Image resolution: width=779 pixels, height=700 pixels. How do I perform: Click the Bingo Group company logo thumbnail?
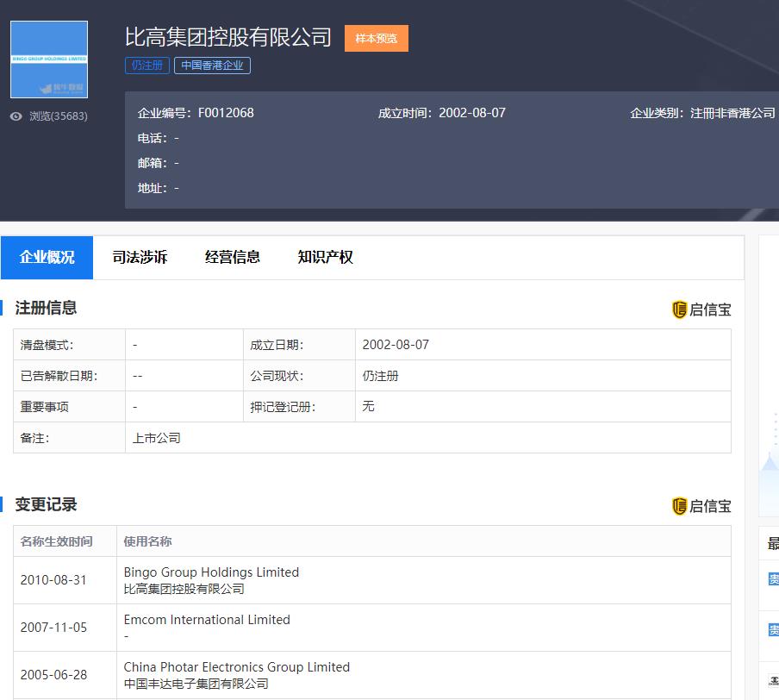tap(49, 59)
